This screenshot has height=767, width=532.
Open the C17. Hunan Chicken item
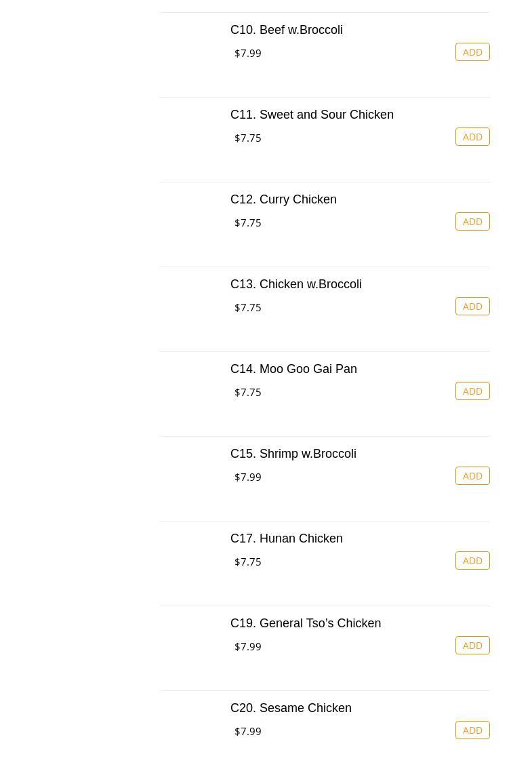pos(287,538)
